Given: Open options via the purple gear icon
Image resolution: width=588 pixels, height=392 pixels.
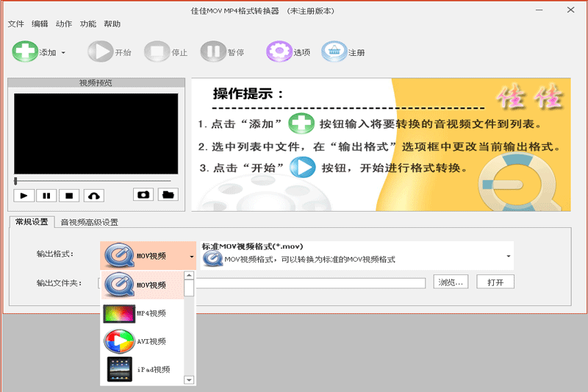Looking at the screenshot, I should coord(279,51).
